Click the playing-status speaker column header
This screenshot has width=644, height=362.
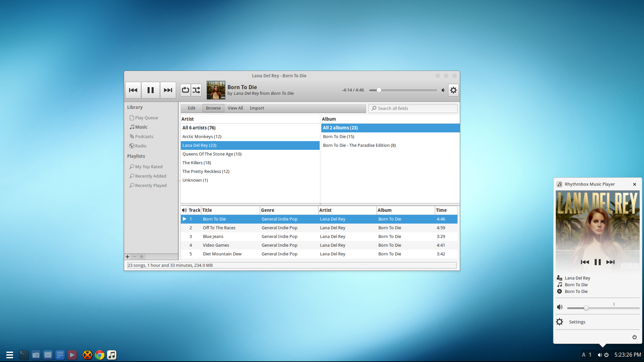click(184, 210)
